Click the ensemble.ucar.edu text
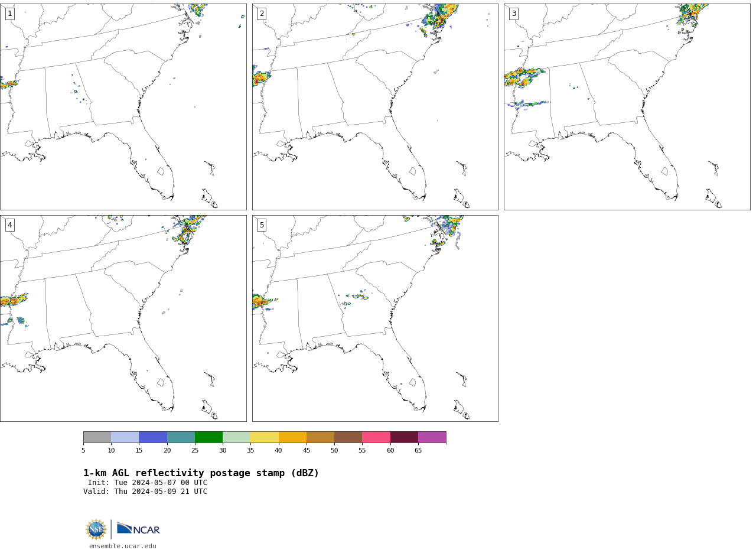This screenshot has height=553, width=756. click(x=123, y=547)
